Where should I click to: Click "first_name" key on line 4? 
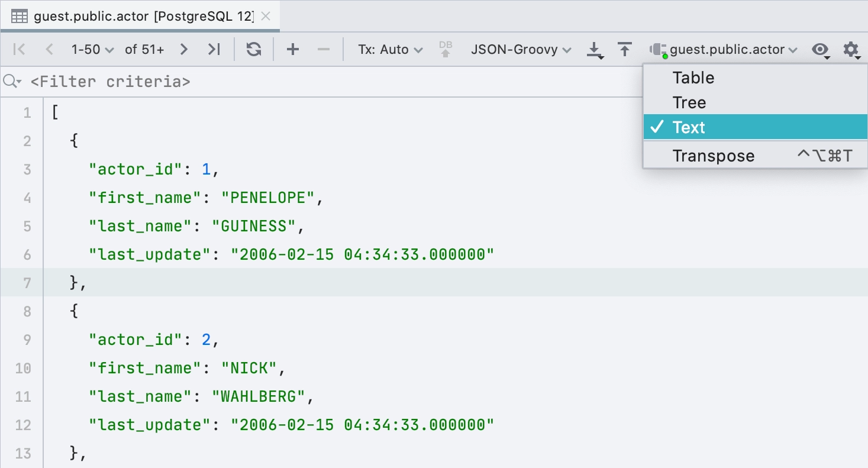145,198
